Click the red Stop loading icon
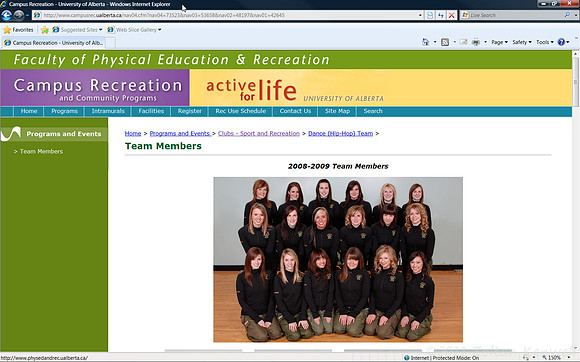This screenshot has width=580, height=362. (451, 15)
